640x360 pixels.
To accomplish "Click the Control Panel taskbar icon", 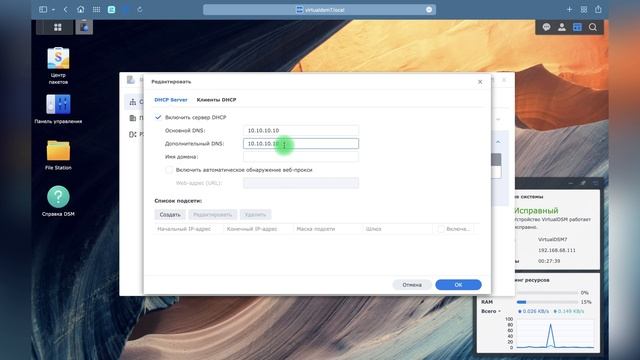I will pyautogui.click(x=84, y=27).
